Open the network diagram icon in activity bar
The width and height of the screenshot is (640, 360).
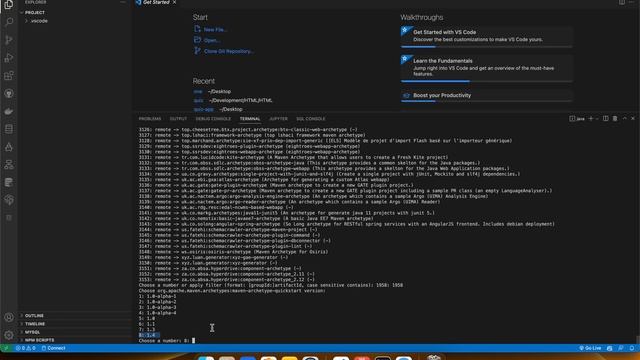point(9,164)
